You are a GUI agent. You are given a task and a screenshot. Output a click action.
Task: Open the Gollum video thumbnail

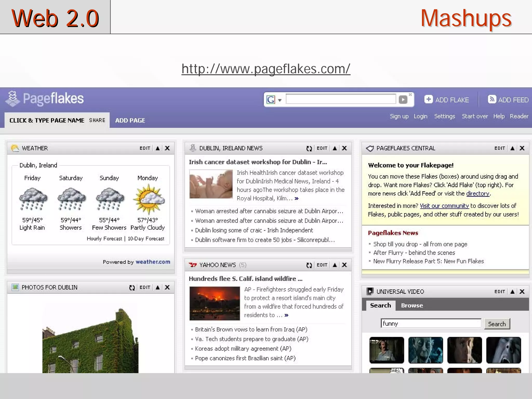[425, 350]
